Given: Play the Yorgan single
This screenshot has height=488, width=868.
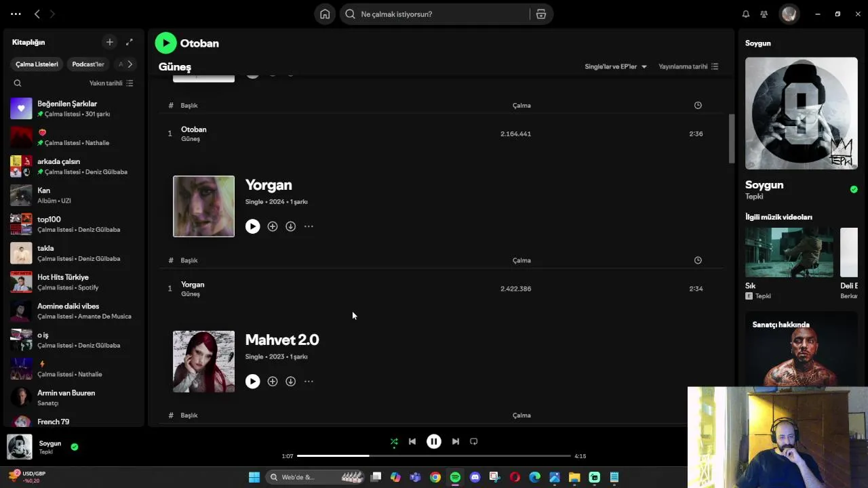Looking at the screenshot, I should 252,226.
